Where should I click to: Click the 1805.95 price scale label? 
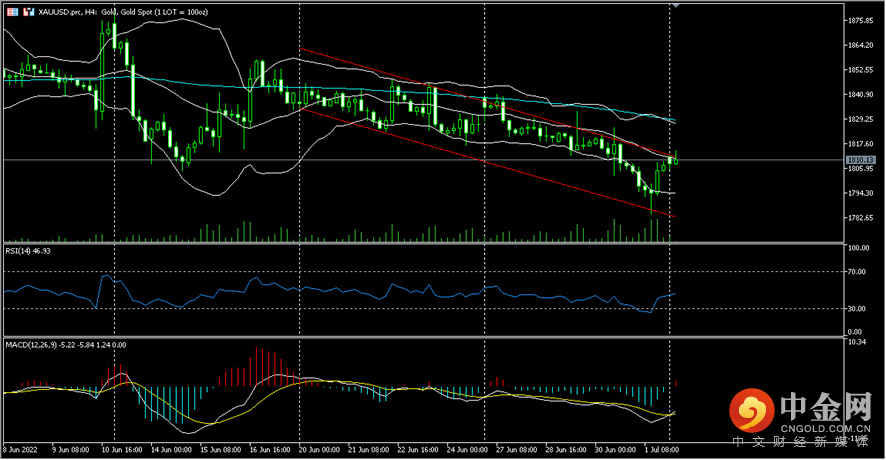point(861,169)
